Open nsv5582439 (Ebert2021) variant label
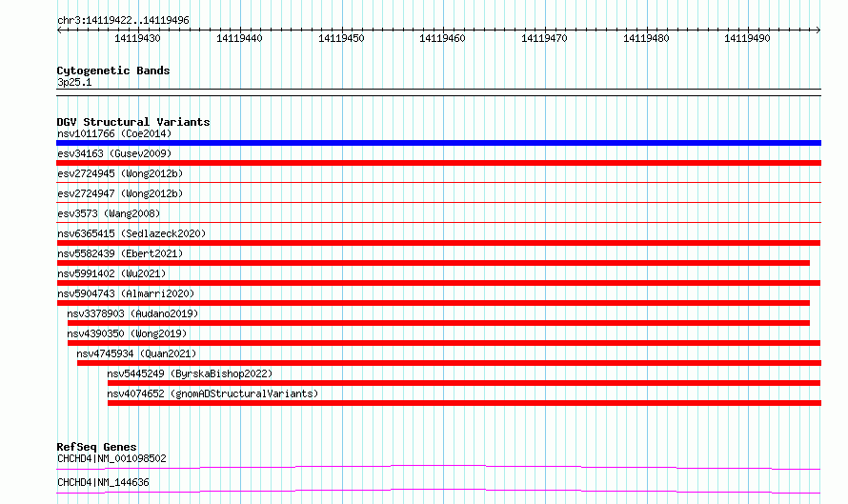 [x=120, y=253]
